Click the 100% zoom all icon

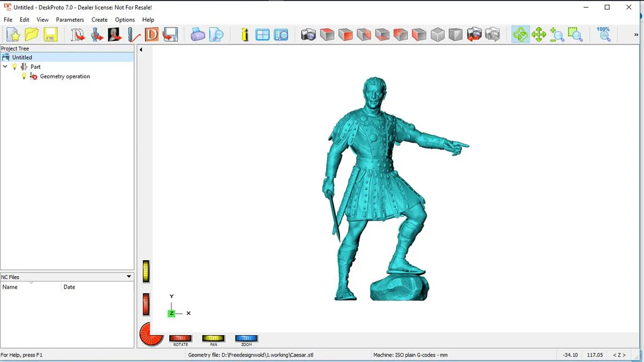tap(603, 35)
